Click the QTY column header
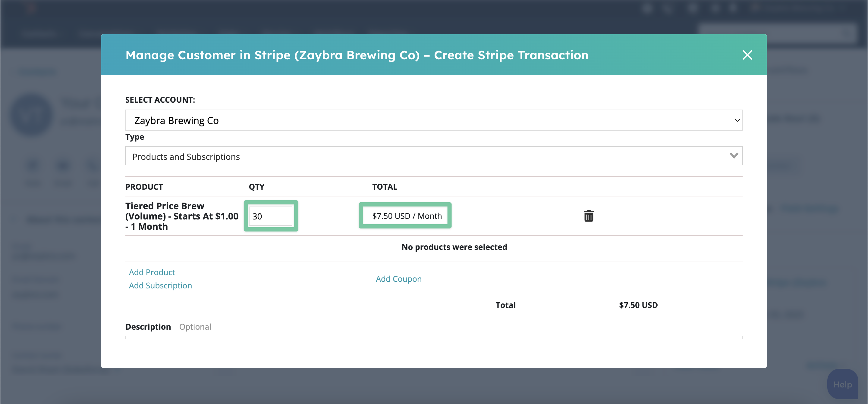The height and width of the screenshot is (404, 868). point(256,187)
